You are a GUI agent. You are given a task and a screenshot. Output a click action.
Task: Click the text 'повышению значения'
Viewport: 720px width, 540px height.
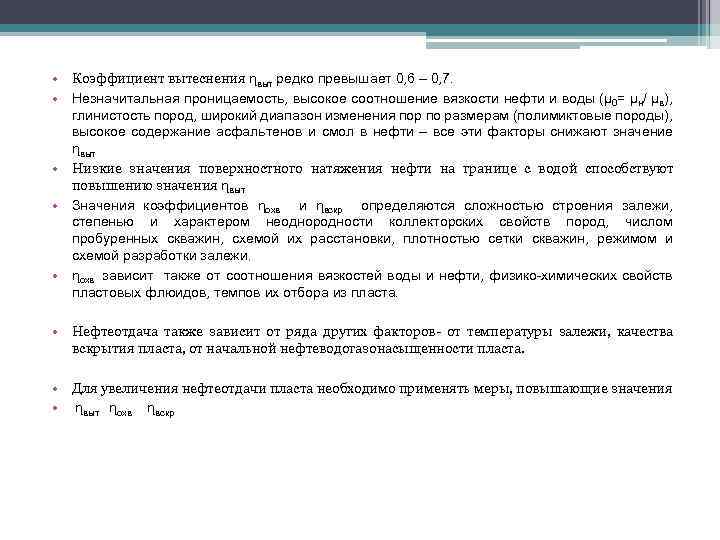coord(145,186)
